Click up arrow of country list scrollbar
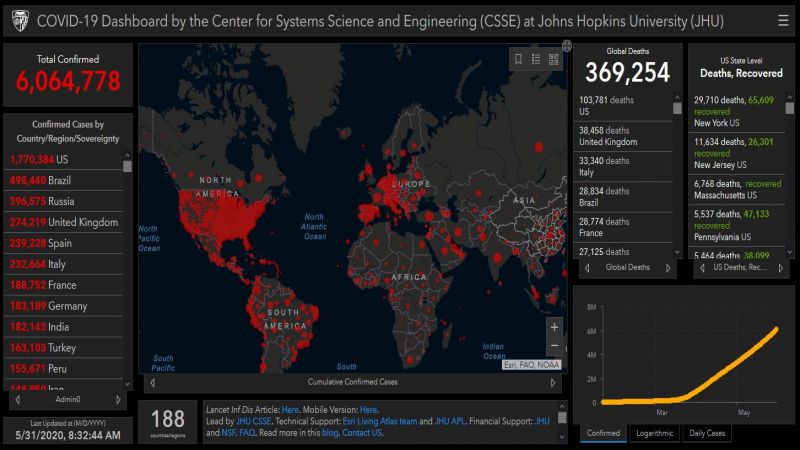The height and width of the screenshot is (450, 800). (127, 155)
